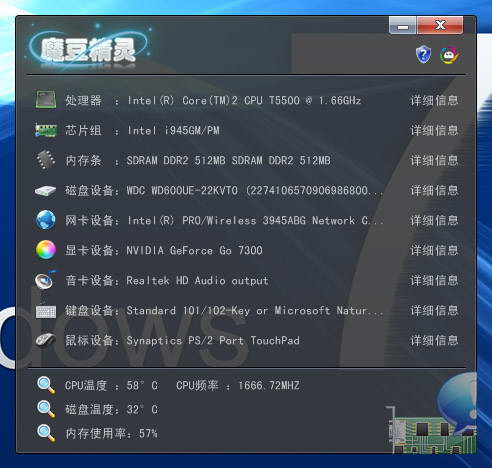Image resolution: width=492 pixels, height=468 pixels.
Task: Open the blue shield help icon
Action: coord(423,55)
